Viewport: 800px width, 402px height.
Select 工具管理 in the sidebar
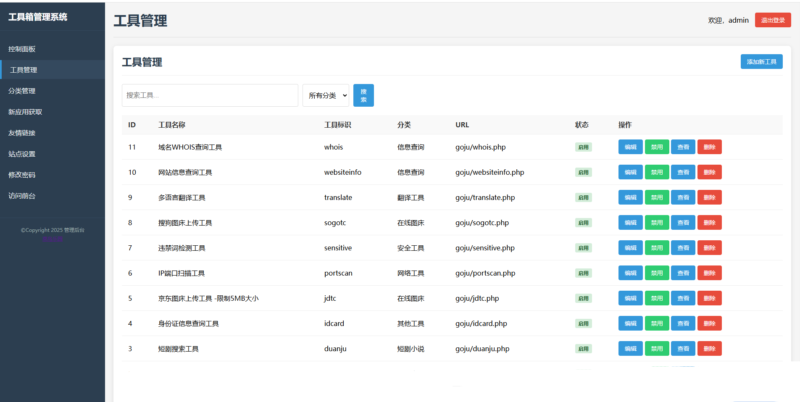pos(52,70)
